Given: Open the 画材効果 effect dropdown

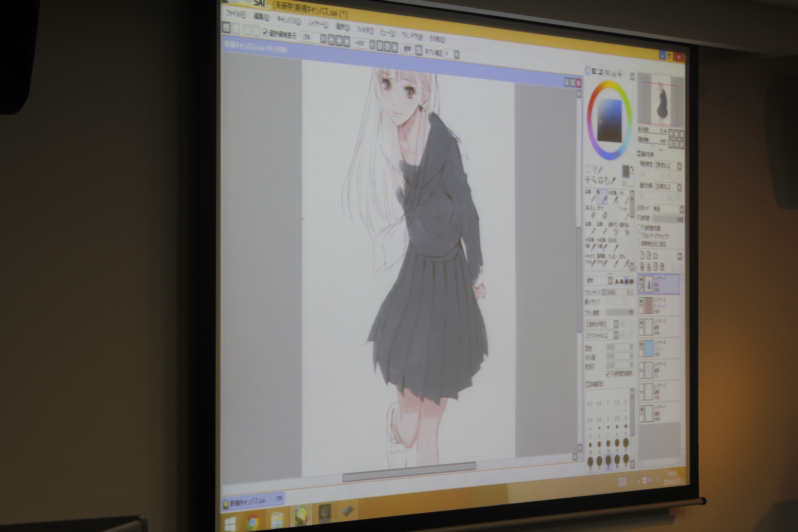Looking at the screenshot, I should 679,187.
